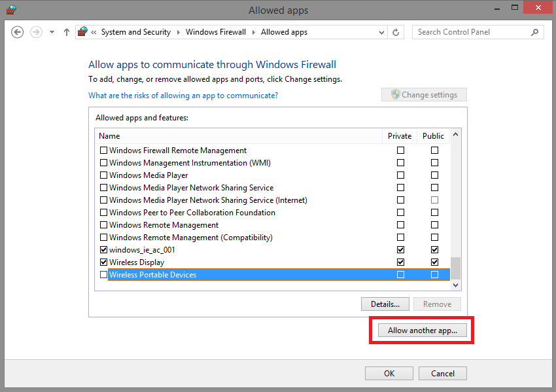Click the firewall icon in address bar

[82, 31]
